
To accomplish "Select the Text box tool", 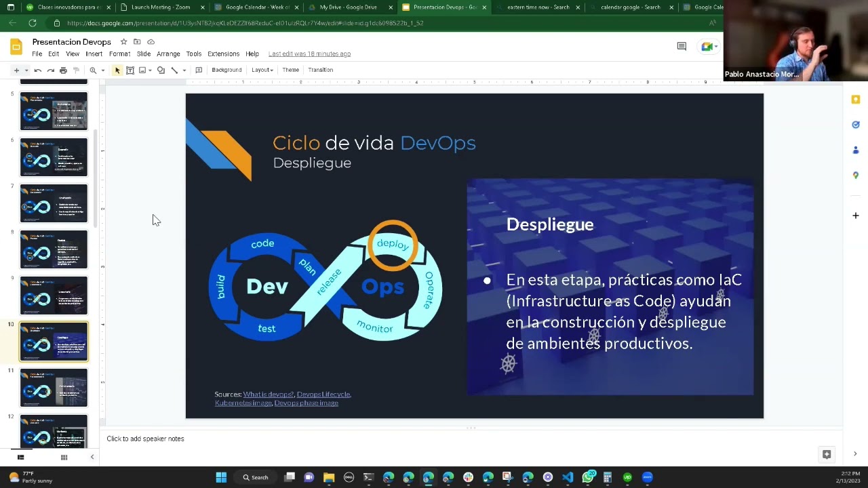I will click(130, 70).
